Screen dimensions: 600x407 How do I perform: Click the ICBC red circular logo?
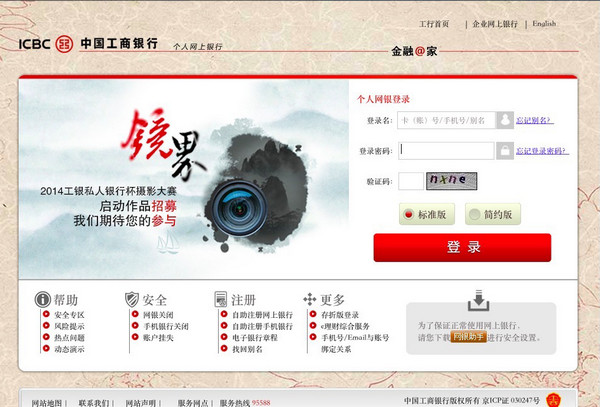64,44
